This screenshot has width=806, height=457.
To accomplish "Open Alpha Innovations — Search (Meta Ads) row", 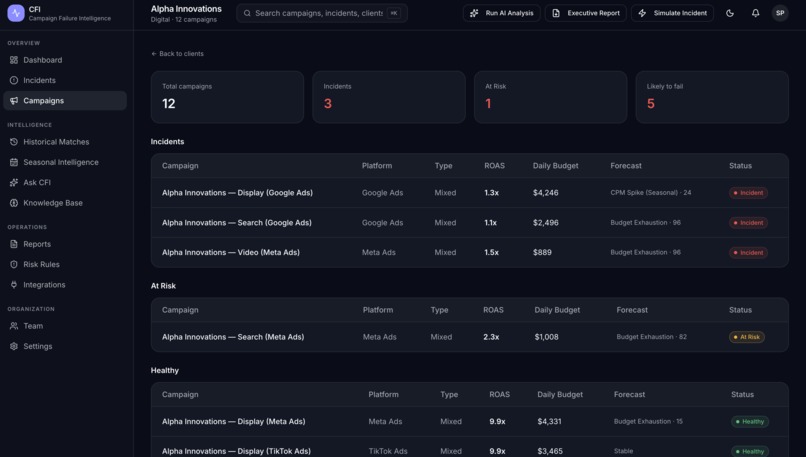I will (470, 337).
